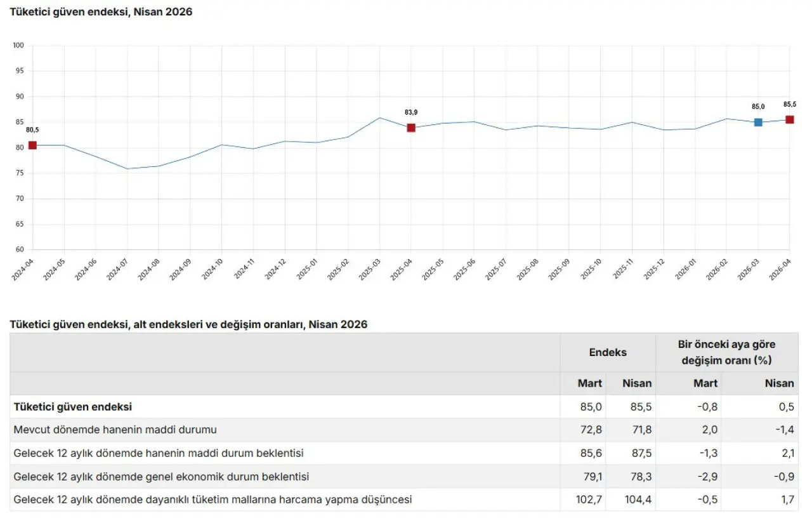Click the 'Mart' subheader under Endeks

click(x=589, y=383)
